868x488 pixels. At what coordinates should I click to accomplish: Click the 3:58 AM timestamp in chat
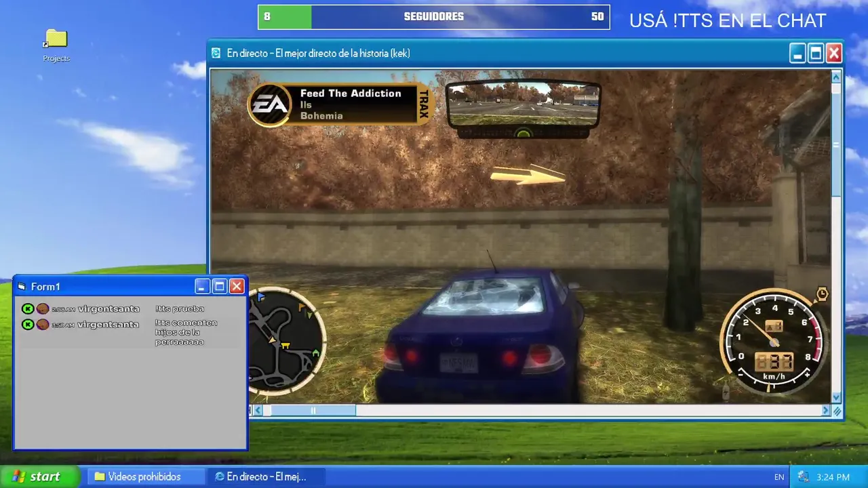[63, 325]
